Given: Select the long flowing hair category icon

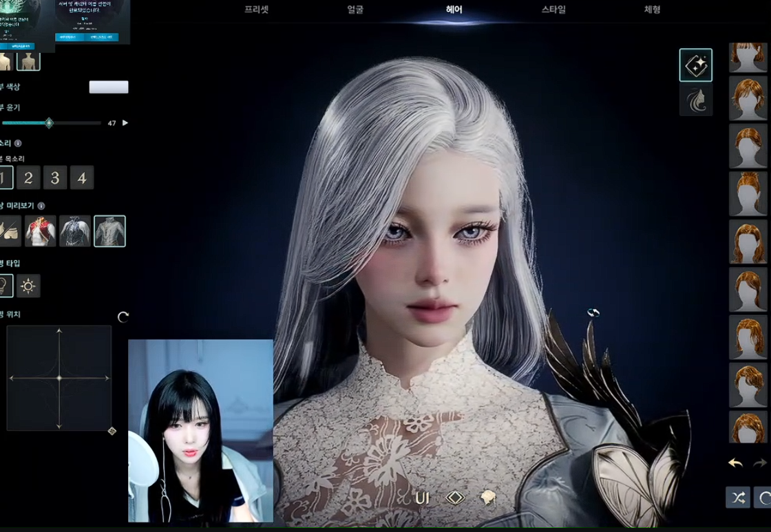Looking at the screenshot, I should 695,101.
